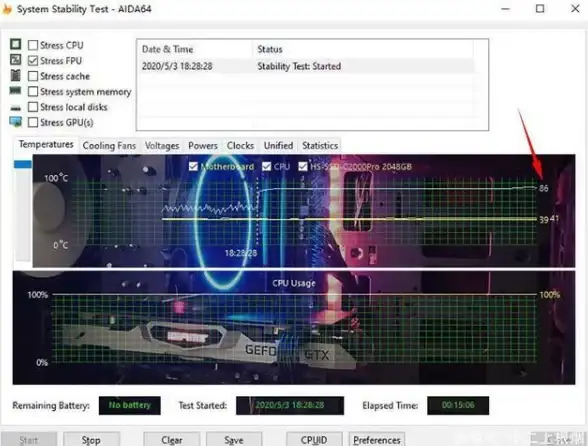Enable the Stress CPU checkbox

(33, 45)
